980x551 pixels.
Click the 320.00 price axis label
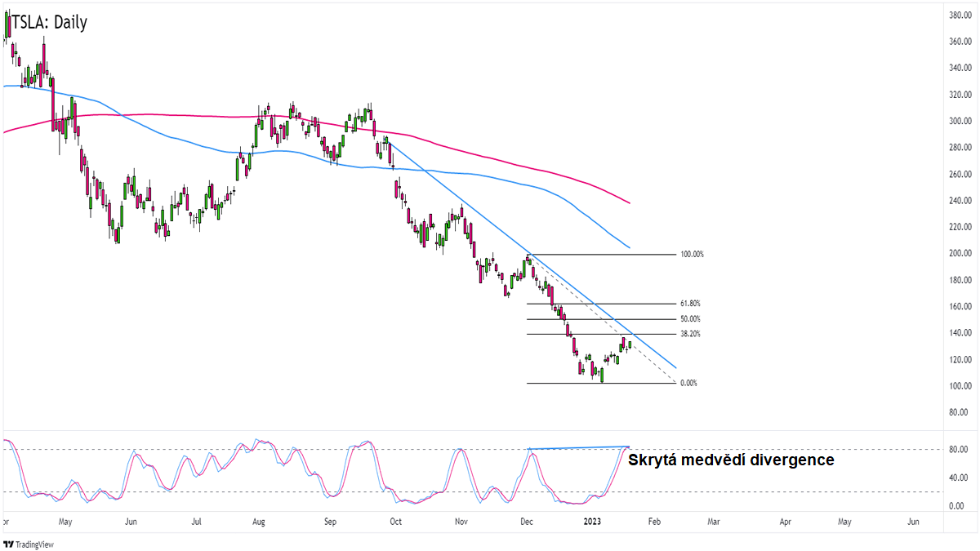(959, 95)
